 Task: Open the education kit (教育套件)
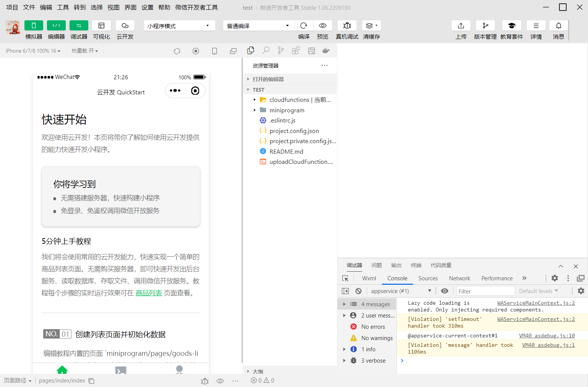click(512, 26)
